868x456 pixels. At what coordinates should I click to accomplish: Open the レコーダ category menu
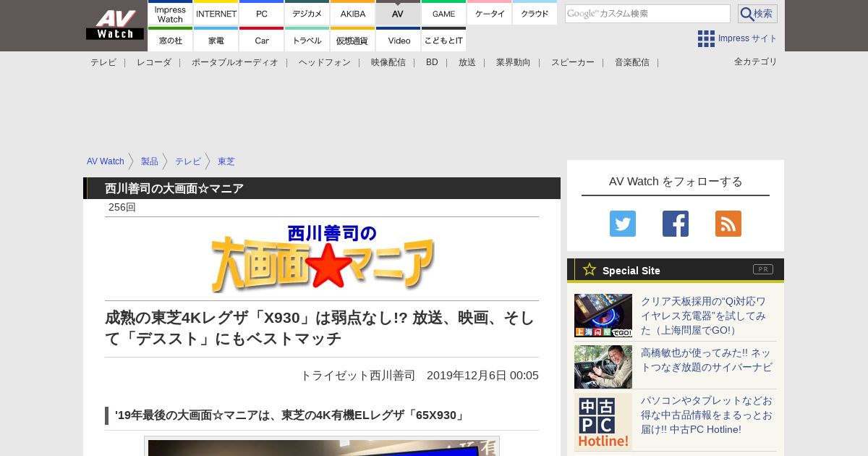pyautogui.click(x=154, y=62)
